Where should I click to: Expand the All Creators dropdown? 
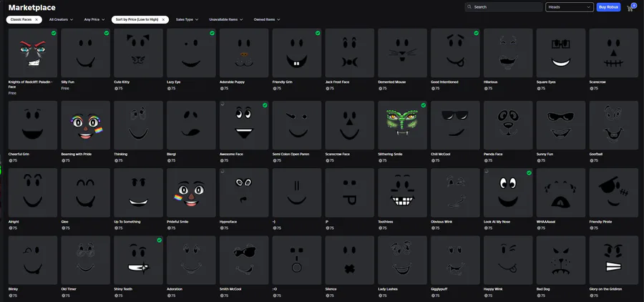click(x=62, y=19)
